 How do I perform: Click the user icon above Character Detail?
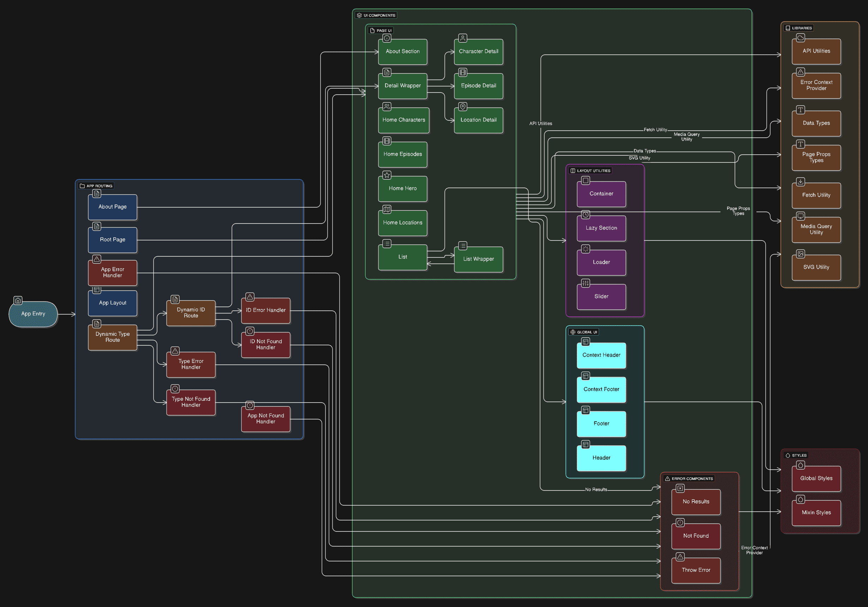463,38
